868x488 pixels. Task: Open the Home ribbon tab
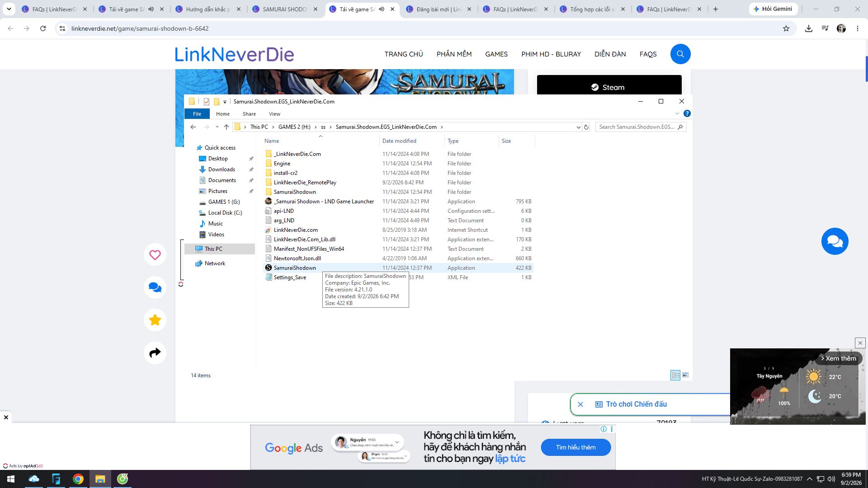click(223, 114)
